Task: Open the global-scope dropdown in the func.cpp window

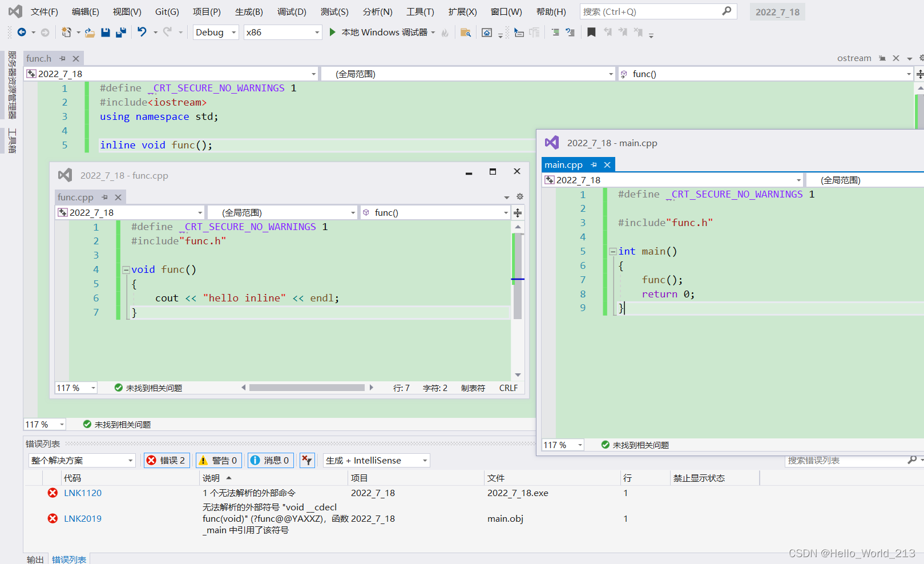Action: click(x=282, y=212)
